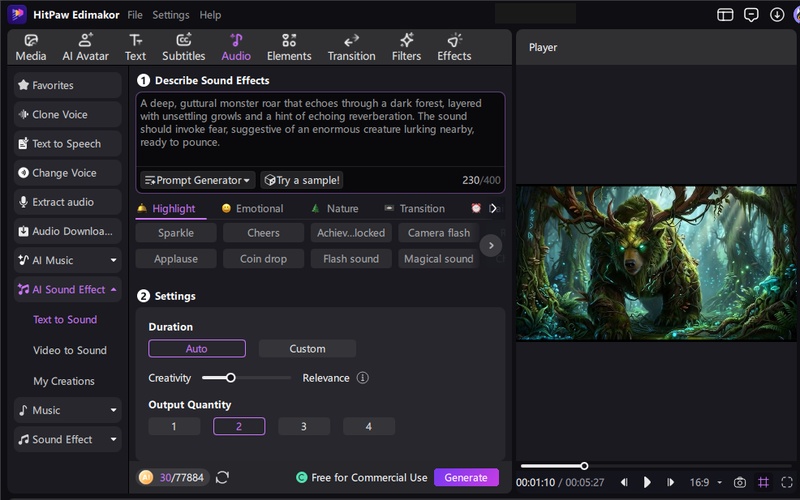
Task: Click the HitPaw Edimakor logo icon
Action: pyautogui.click(x=17, y=14)
